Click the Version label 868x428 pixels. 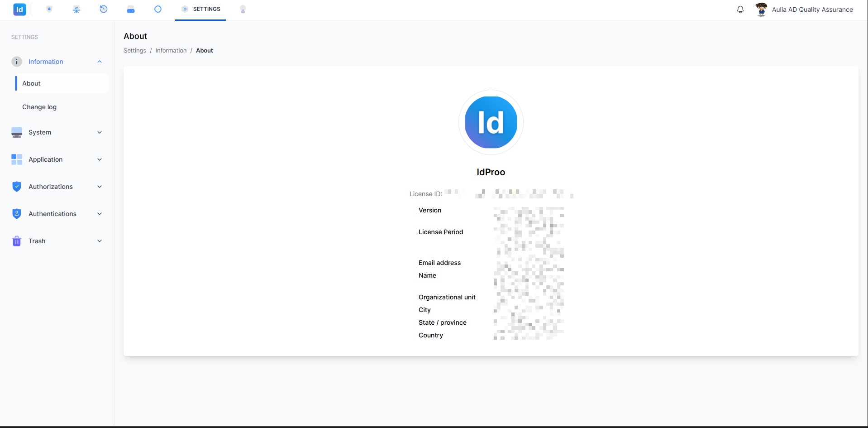click(430, 210)
